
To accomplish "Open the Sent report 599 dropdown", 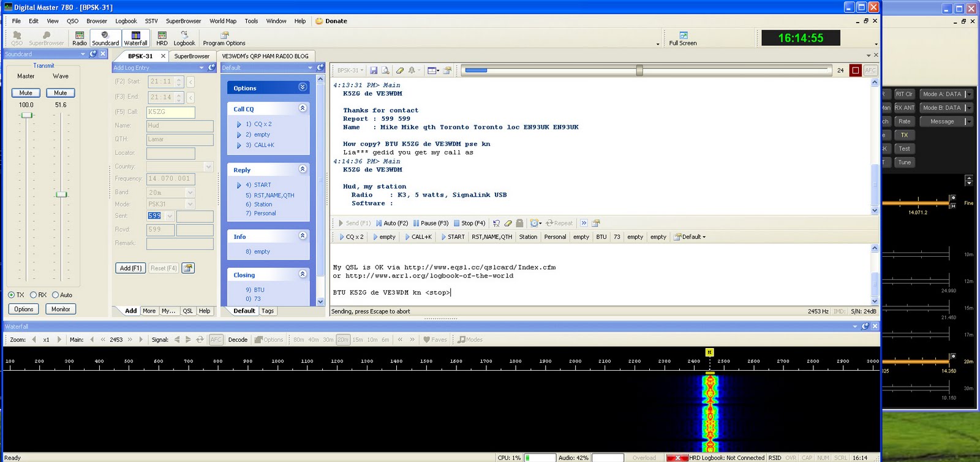I will point(170,216).
